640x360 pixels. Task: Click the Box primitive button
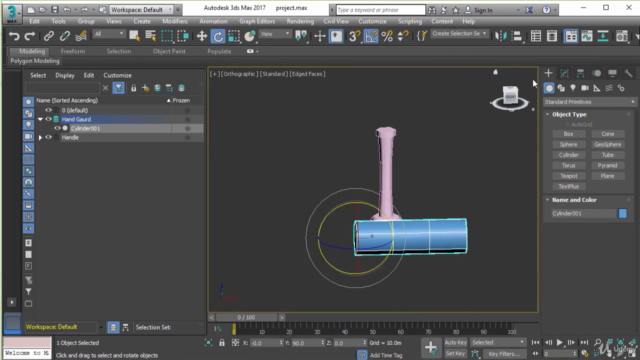tap(569, 134)
